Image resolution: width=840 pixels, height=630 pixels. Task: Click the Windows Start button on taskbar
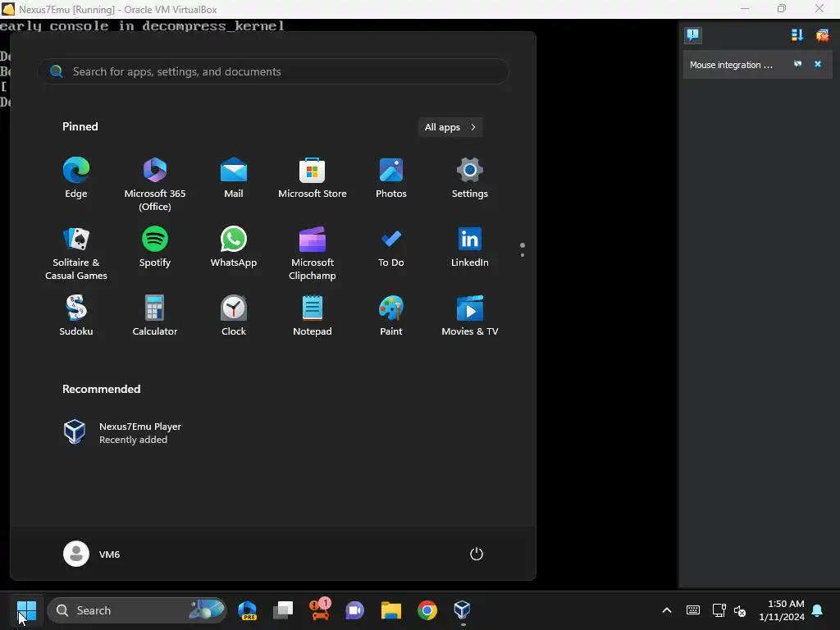tap(26, 610)
